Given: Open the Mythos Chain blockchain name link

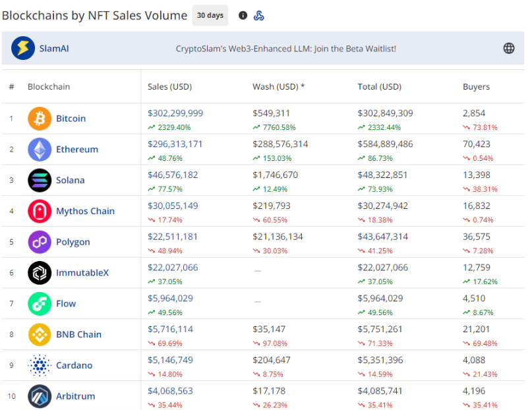Looking at the screenshot, I should click(x=85, y=211).
